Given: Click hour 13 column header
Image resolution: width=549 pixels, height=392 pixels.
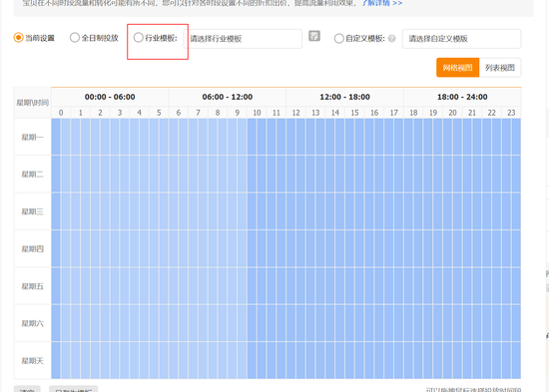Looking at the screenshot, I should pos(315,113).
